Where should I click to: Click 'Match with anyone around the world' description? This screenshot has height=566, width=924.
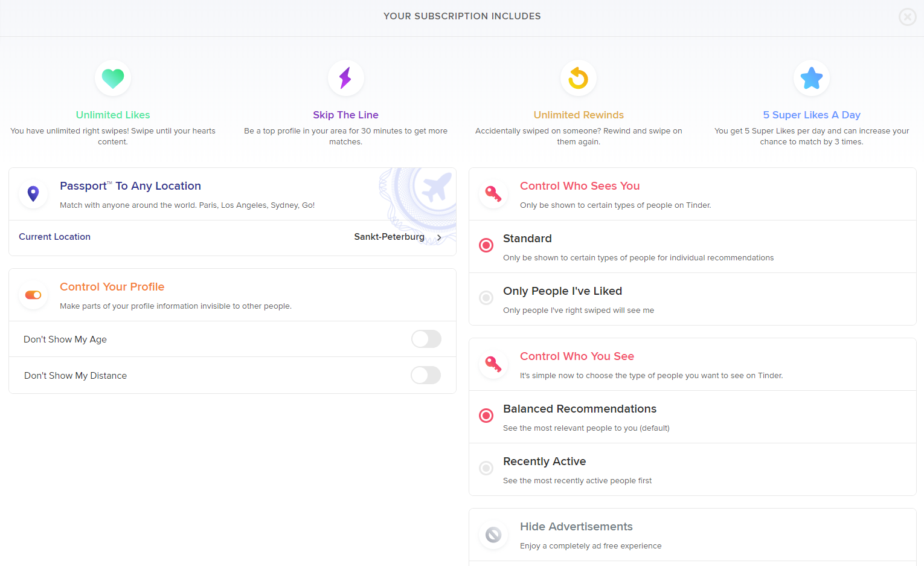(187, 205)
